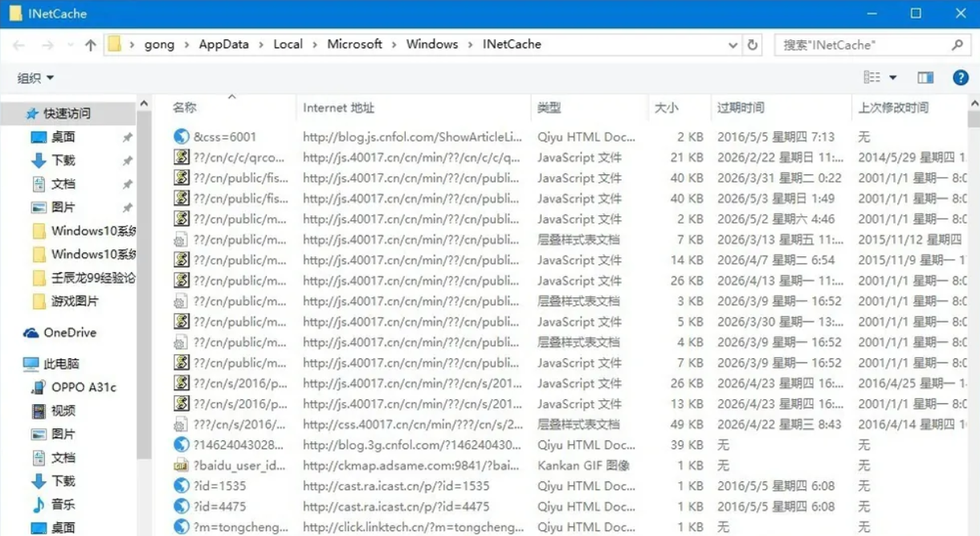Click the Help question mark icon
The width and height of the screenshot is (980, 536).
[x=961, y=77]
